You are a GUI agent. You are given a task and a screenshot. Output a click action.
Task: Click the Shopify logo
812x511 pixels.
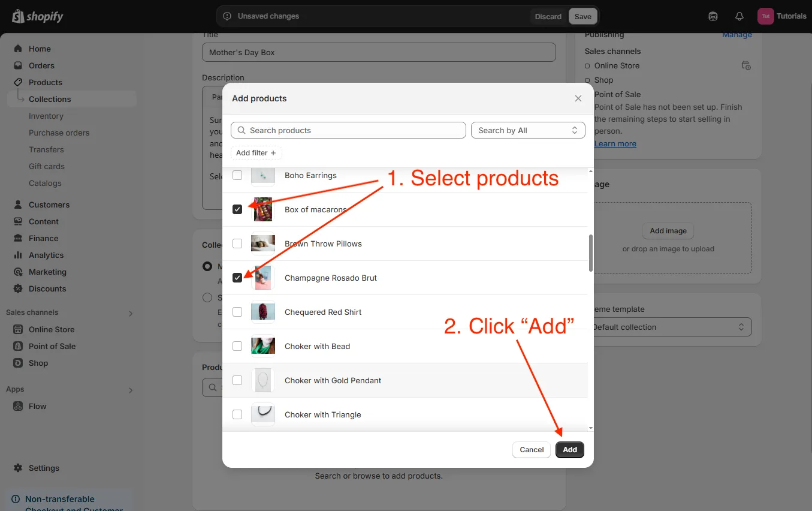tap(37, 16)
